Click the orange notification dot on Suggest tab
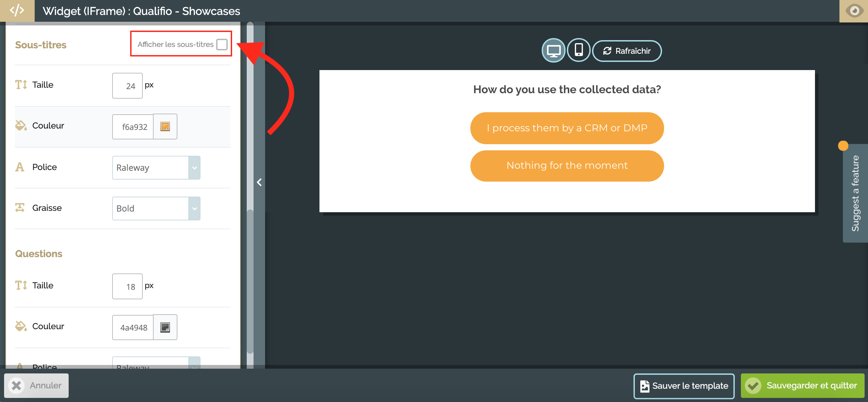 click(x=843, y=146)
